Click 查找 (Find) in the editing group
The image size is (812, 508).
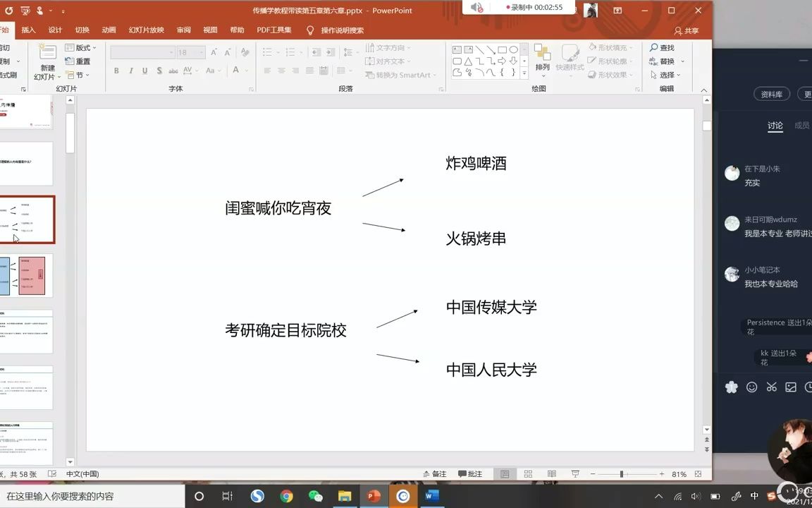point(664,47)
